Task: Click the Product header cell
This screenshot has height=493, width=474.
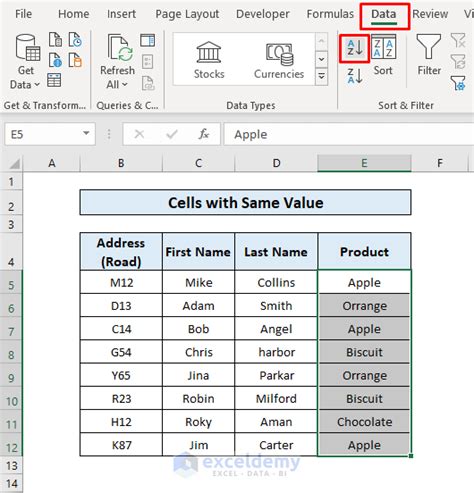Action: click(x=364, y=251)
